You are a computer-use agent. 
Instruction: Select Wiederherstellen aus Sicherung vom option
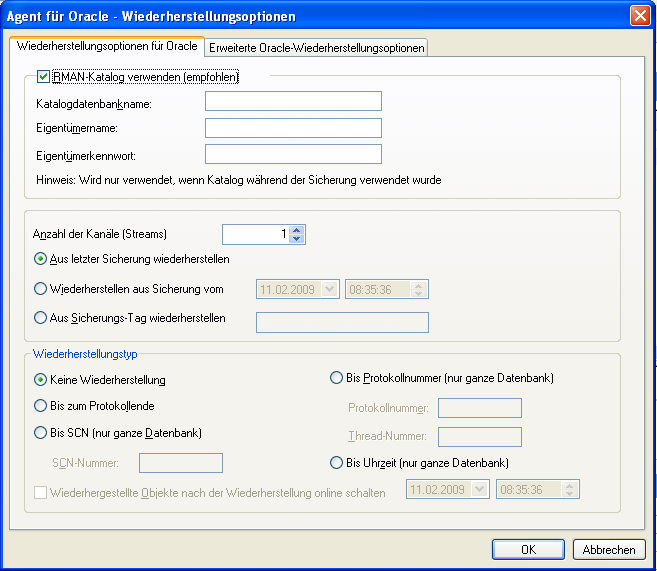(x=41, y=289)
